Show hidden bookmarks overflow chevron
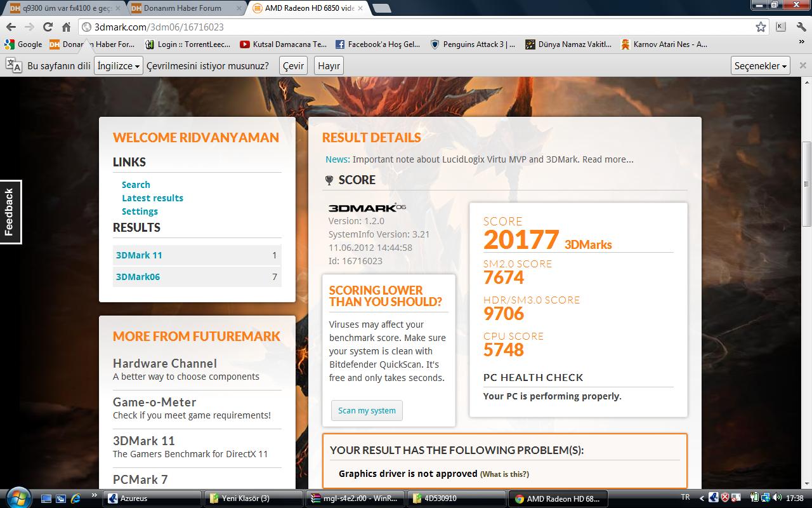The height and width of the screenshot is (508, 812). [802, 43]
